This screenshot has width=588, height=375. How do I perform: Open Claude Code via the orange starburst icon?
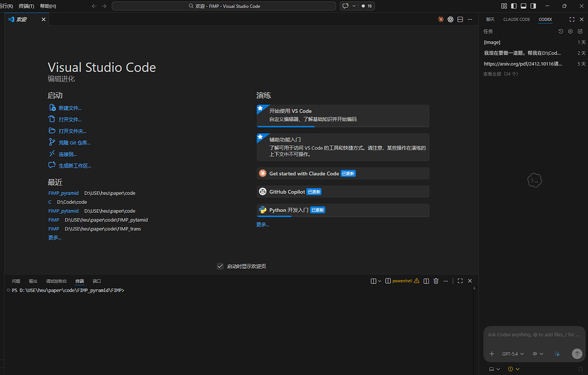(441, 20)
